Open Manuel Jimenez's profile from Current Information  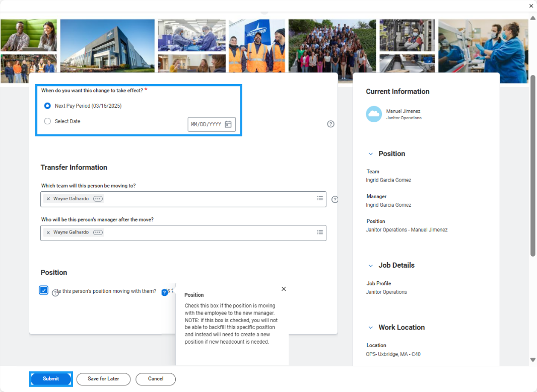point(403,111)
